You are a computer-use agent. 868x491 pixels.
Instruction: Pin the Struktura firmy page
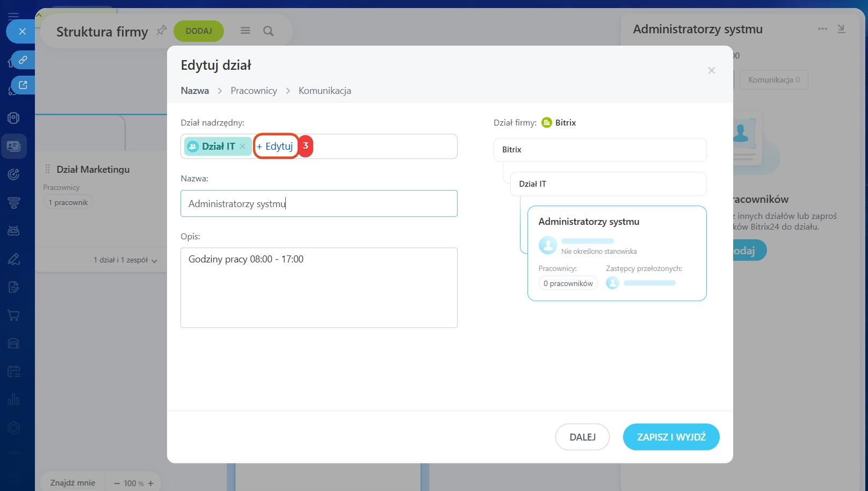[161, 31]
